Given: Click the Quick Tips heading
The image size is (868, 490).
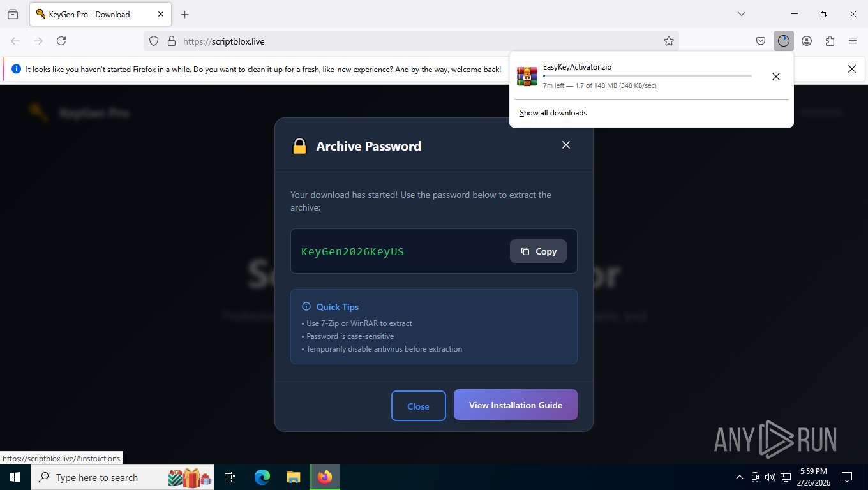Looking at the screenshot, I should coord(338,307).
